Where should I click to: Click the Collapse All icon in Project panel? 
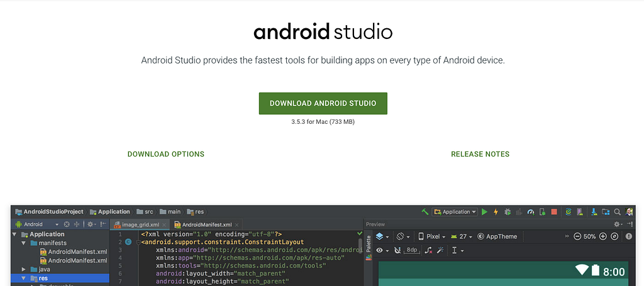[x=76, y=224]
